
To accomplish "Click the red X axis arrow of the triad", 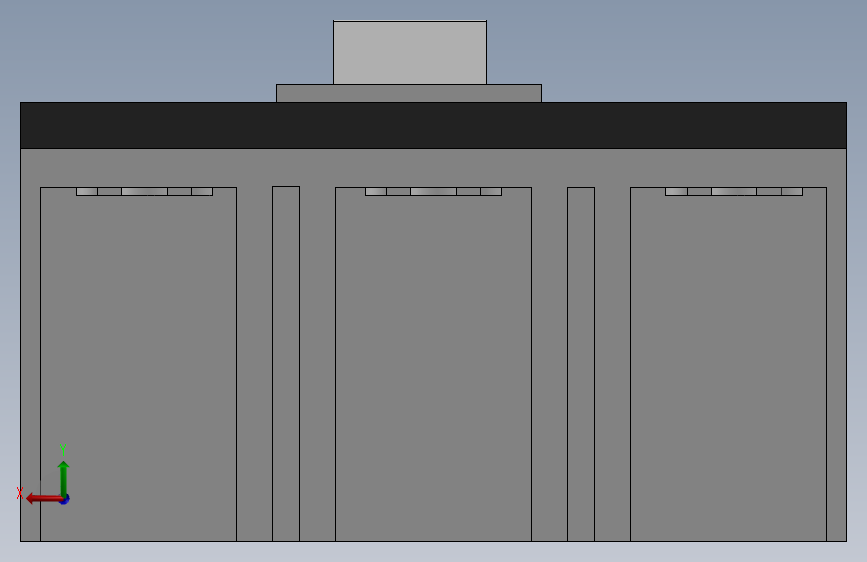I will 44,498.
